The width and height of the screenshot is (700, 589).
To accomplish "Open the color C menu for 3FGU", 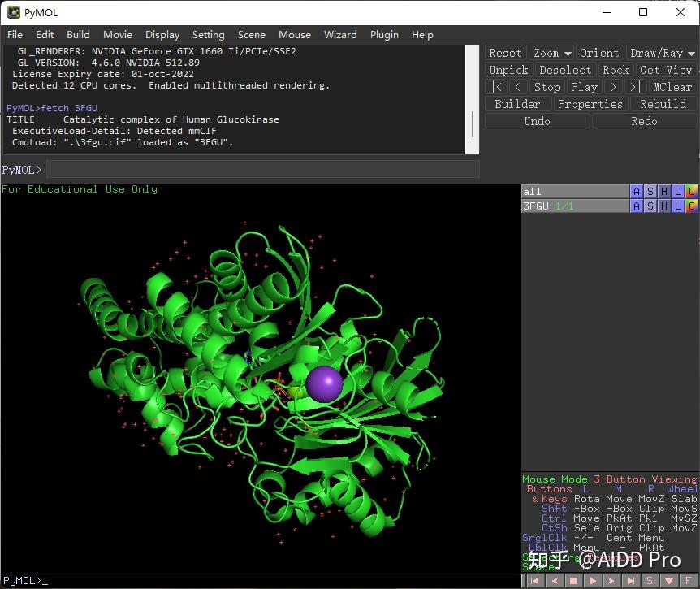I will click(x=692, y=206).
